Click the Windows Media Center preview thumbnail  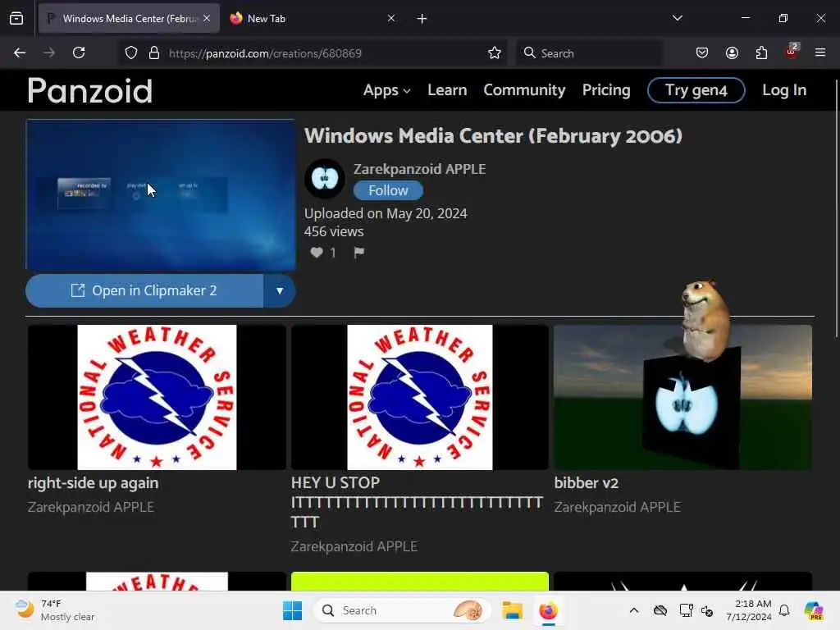(161, 195)
